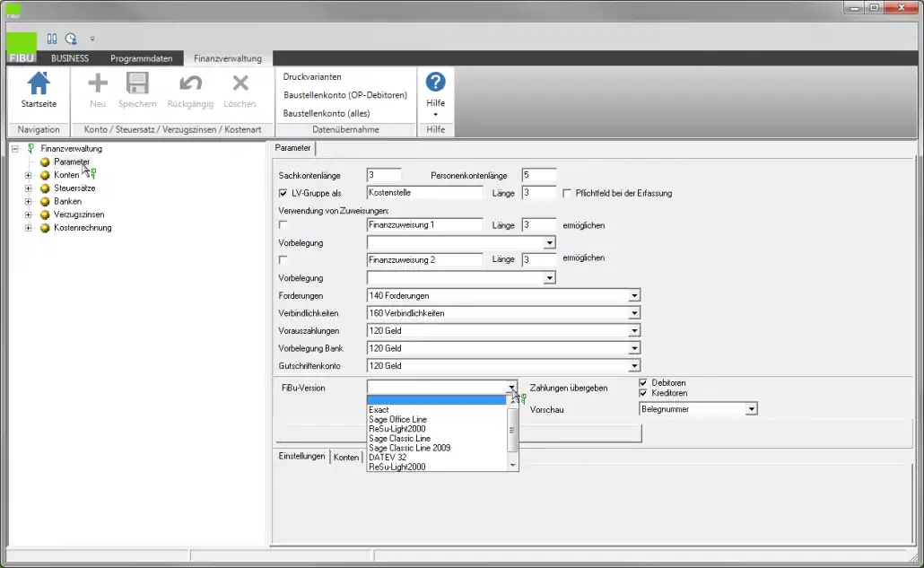
Task: Go to the Startseite home icon
Action: pyautogui.click(x=39, y=83)
